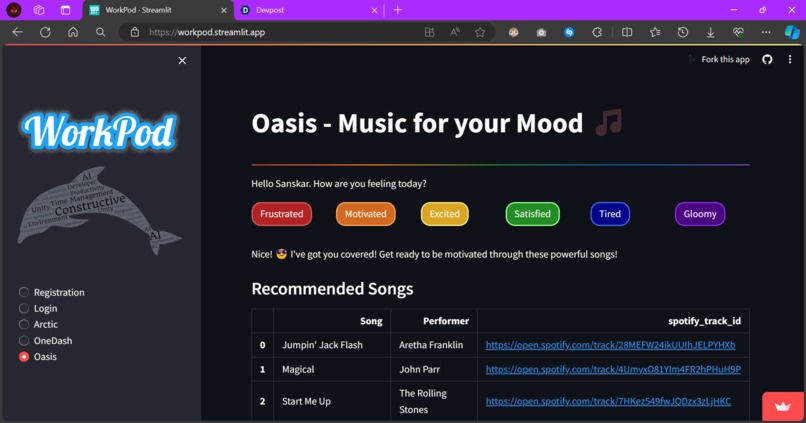Choose the yellow Excited mood button
The image size is (806, 423).
[445, 214]
